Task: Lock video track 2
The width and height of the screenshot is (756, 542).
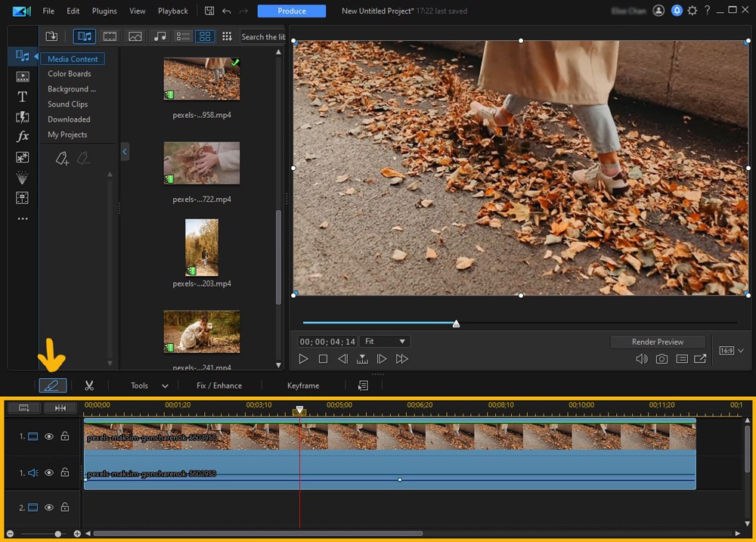Action: pyautogui.click(x=64, y=506)
